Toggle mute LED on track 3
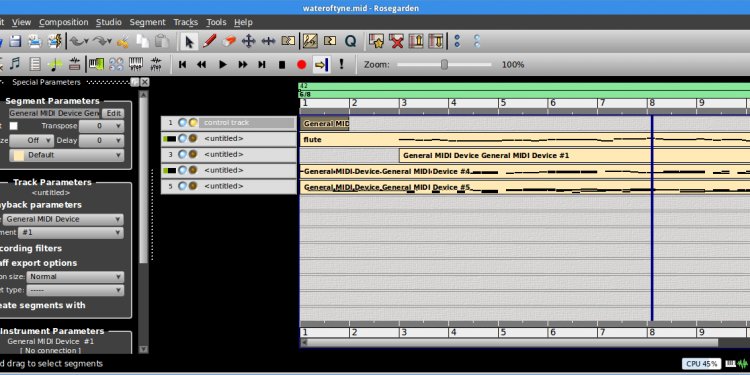This screenshot has height=375, width=750. click(x=182, y=154)
